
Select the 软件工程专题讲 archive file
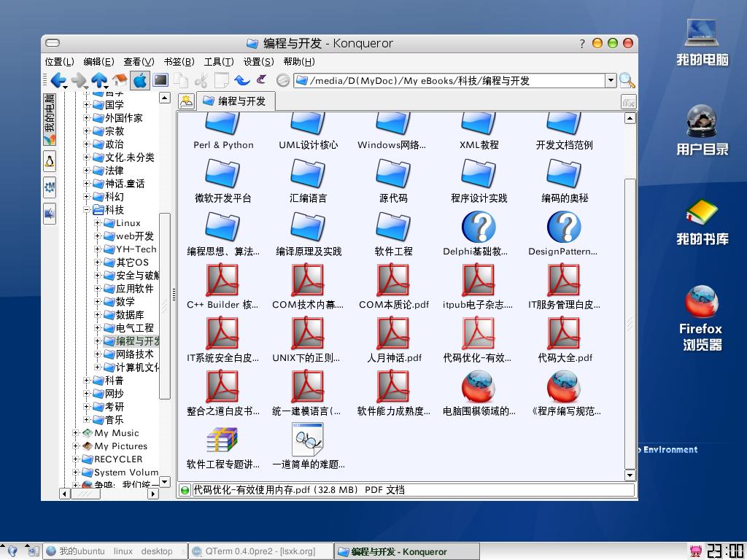tap(222, 448)
